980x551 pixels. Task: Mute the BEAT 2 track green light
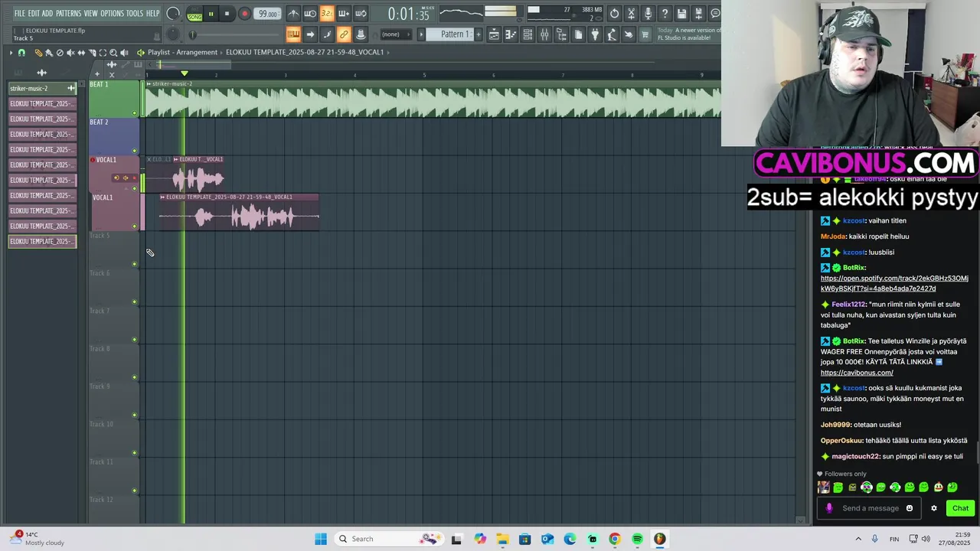coord(135,151)
